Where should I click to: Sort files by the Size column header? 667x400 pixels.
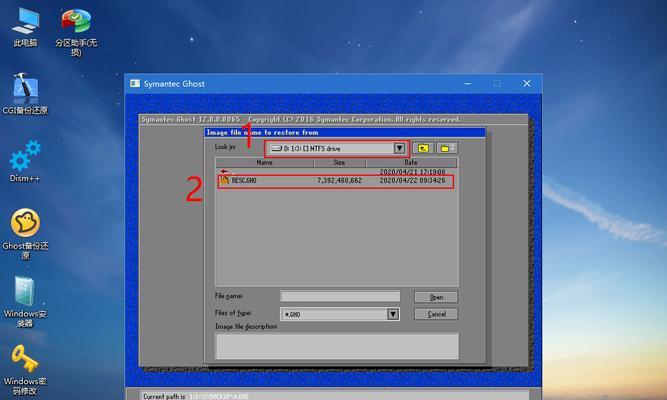[339, 162]
